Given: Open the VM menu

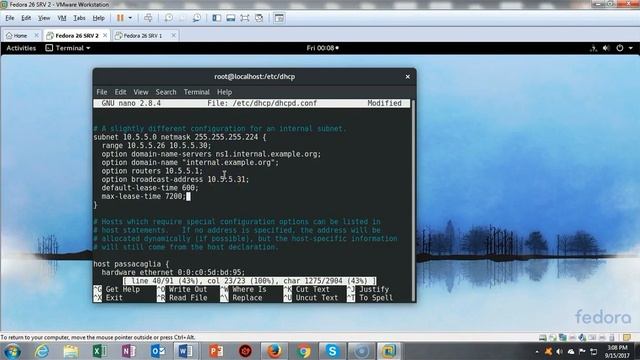Looking at the screenshot, I should tap(62, 18).
